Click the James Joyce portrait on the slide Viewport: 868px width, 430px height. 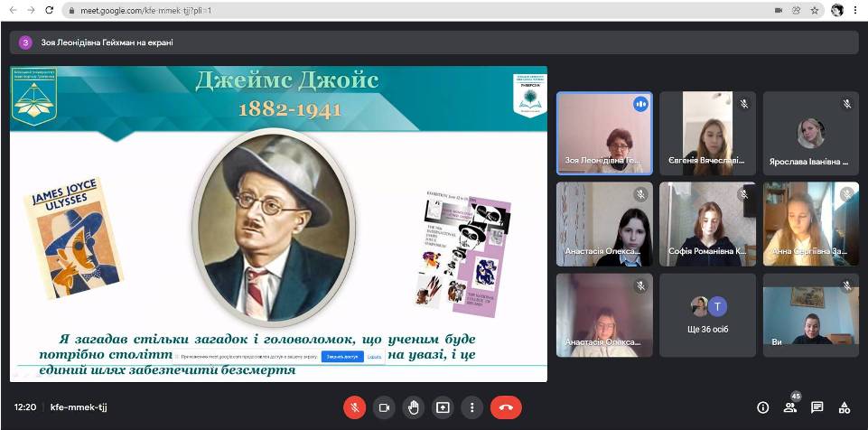coord(274,226)
